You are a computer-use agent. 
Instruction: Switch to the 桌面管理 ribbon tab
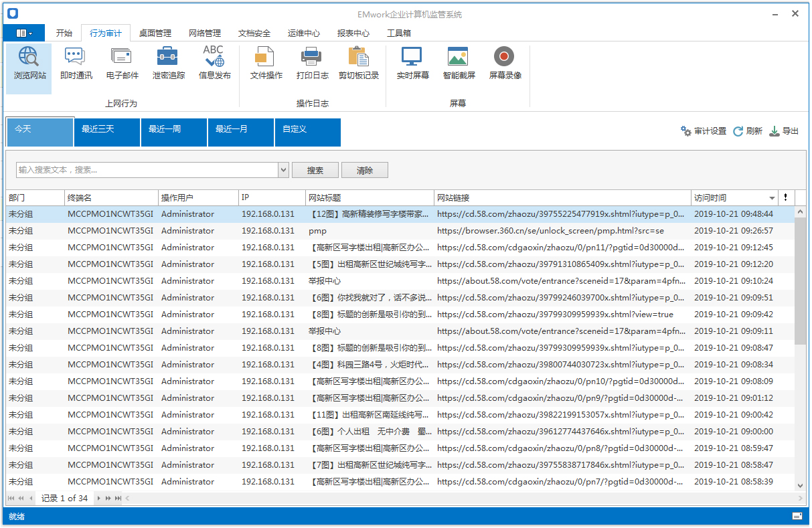[155, 33]
